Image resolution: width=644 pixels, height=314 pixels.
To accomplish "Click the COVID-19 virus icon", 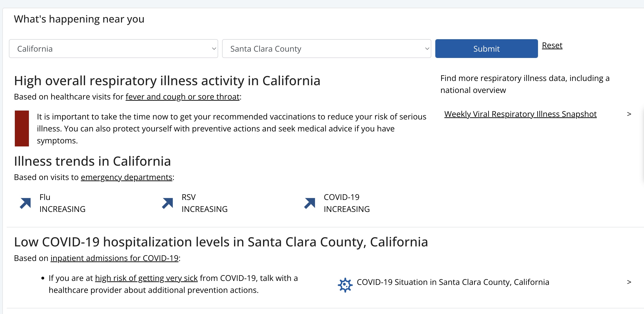I will tap(345, 284).
